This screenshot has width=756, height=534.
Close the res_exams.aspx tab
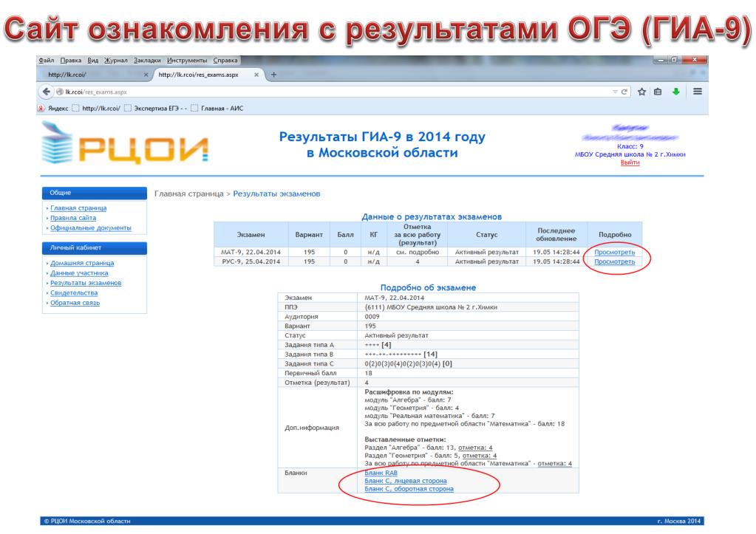pyautogui.click(x=256, y=75)
